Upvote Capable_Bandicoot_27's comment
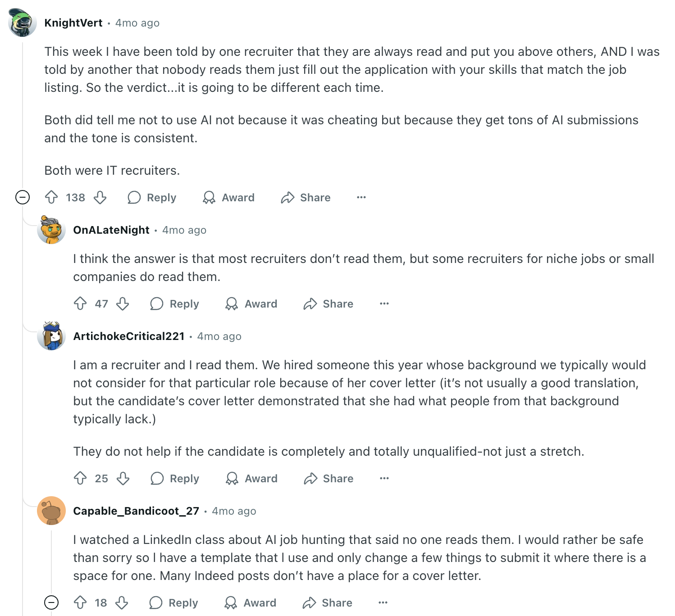675x616 pixels. click(x=80, y=602)
